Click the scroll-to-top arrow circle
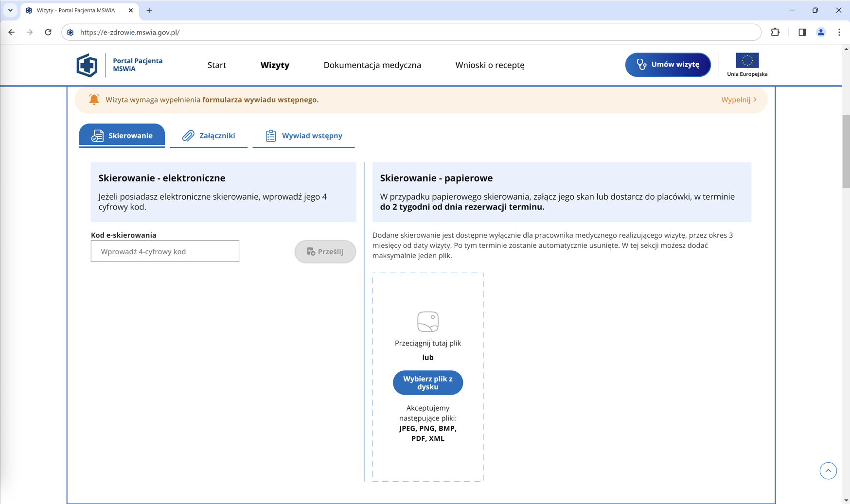This screenshot has width=850, height=504. point(828,470)
